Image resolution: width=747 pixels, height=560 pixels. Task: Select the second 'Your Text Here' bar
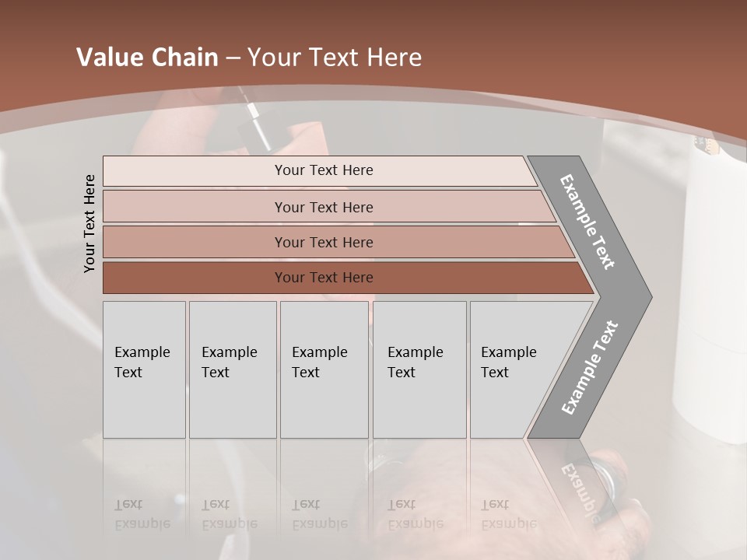pos(329,206)
